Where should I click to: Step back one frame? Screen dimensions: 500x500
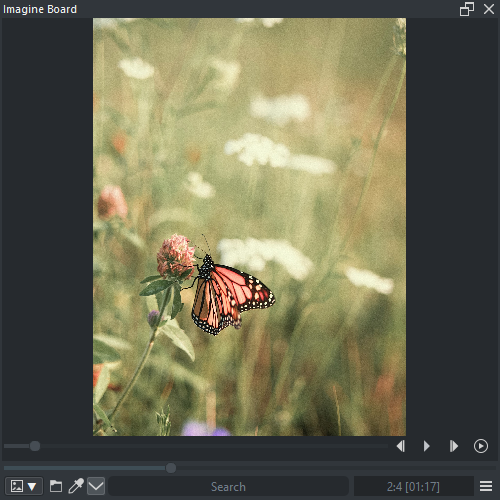(401, 446)
